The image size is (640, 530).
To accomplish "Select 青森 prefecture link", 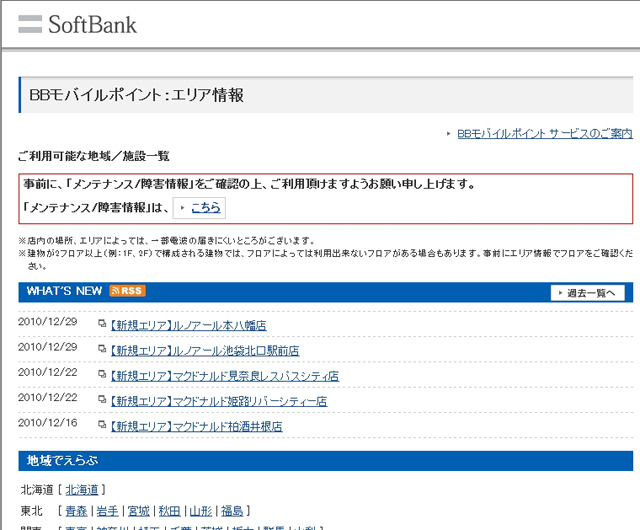I will (76, 511).
